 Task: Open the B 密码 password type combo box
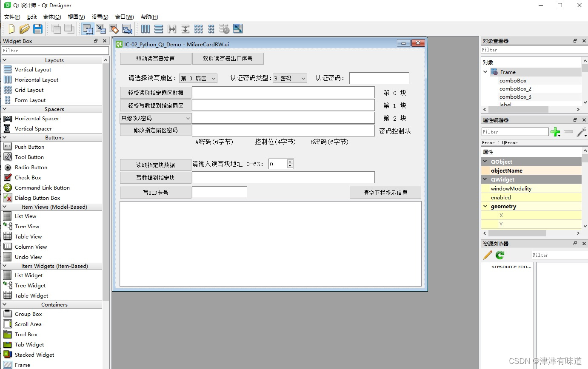pyautogui.click(x=290, y=78)
